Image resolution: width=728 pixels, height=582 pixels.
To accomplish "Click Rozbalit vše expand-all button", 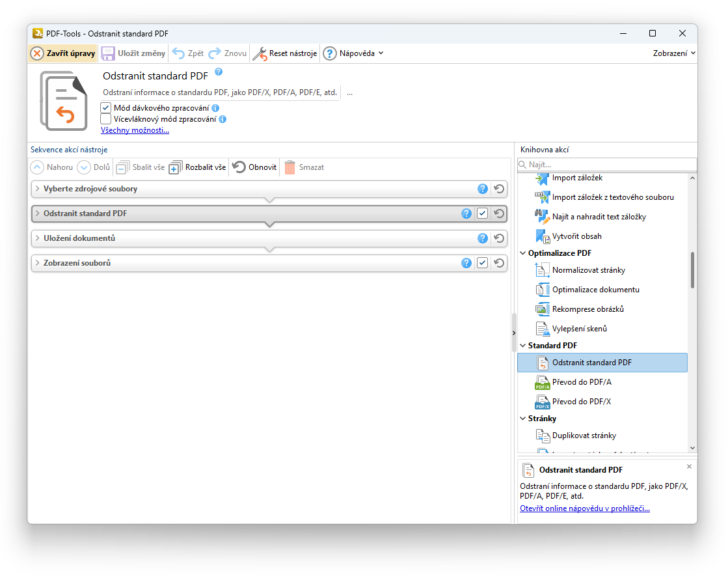I will pos(197,167).
